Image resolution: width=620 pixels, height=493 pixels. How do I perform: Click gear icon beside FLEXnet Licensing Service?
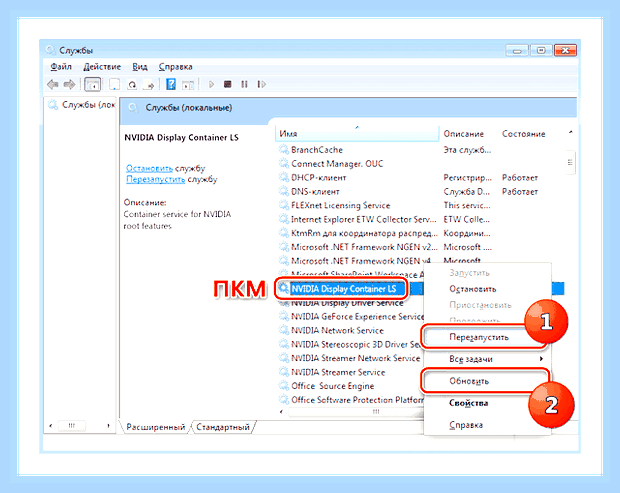(x=284, y=205)
